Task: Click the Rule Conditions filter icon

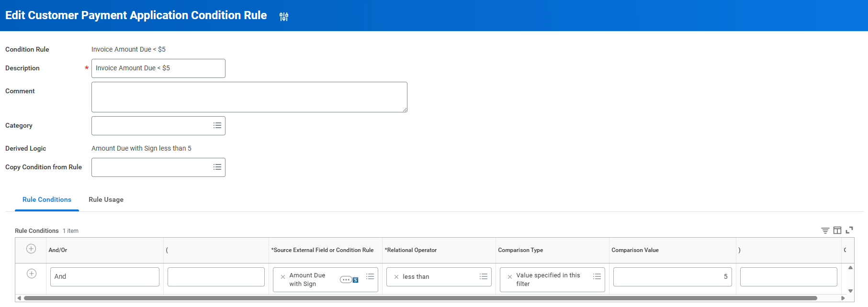Action: click(x=825, y=230)
